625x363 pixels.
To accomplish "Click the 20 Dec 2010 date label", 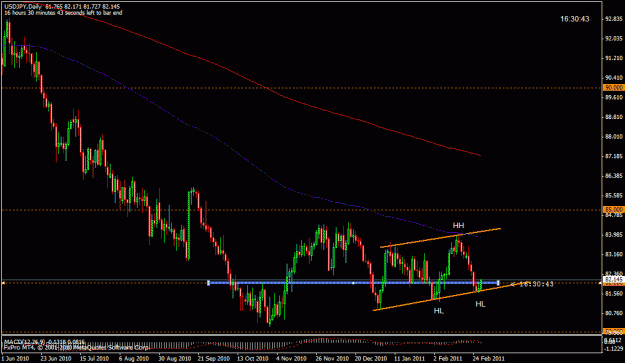I will pos(371,359).
